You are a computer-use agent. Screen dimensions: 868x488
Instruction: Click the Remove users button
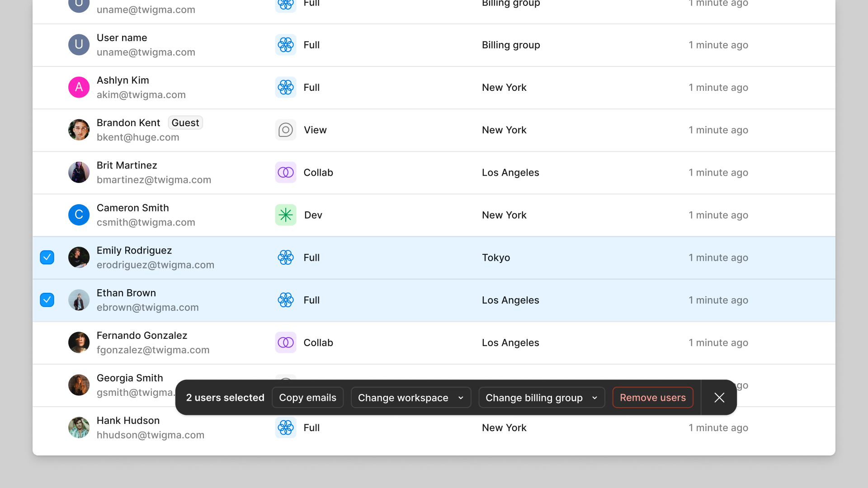click(x=653, y=398)
